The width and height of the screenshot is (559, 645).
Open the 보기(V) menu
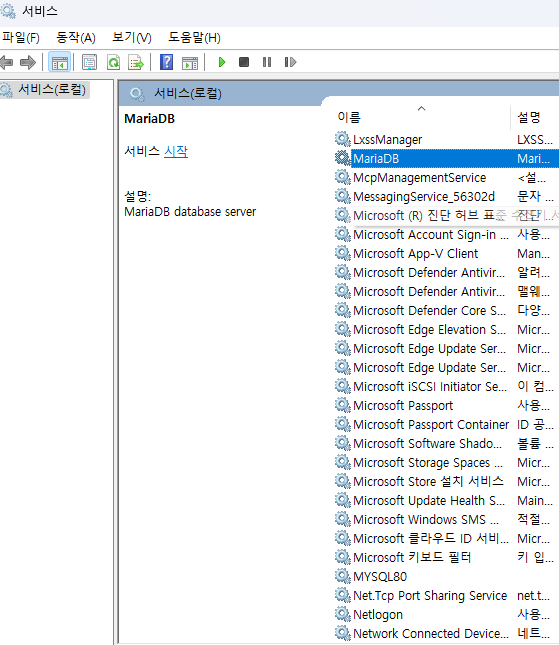(132, 38)
